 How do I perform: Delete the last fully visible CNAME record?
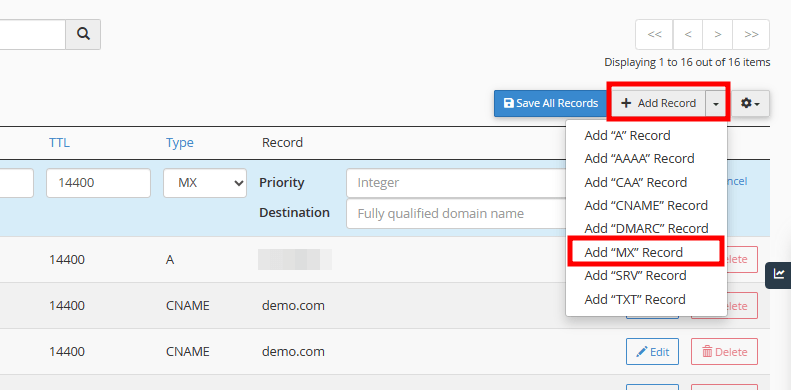point(724,352)
